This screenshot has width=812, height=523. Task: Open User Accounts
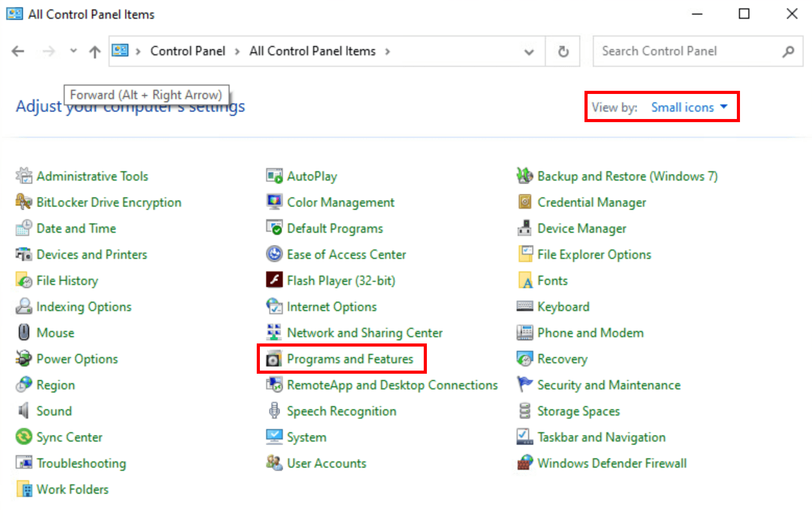pyautogui.click(x=326, y=463)
